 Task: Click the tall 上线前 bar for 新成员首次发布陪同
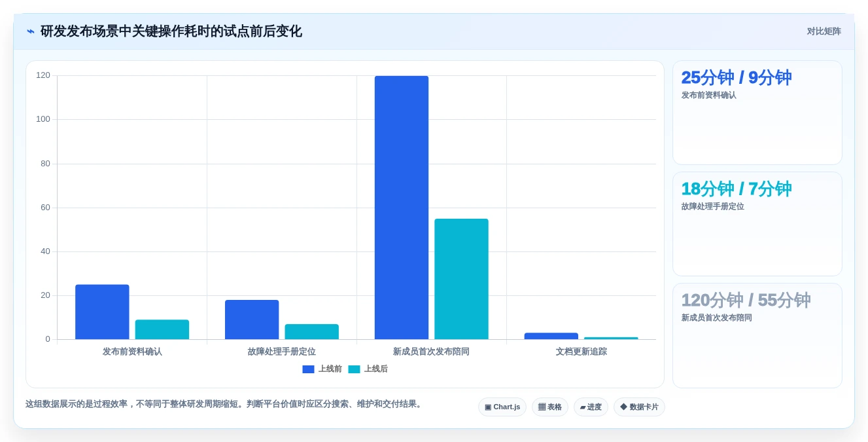pos(402,208)
